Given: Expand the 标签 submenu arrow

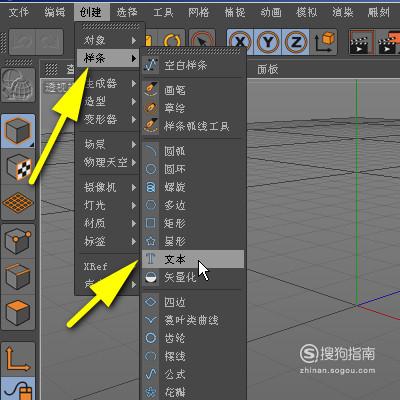Looking at the screenshot, I should (x=134, y=241).
